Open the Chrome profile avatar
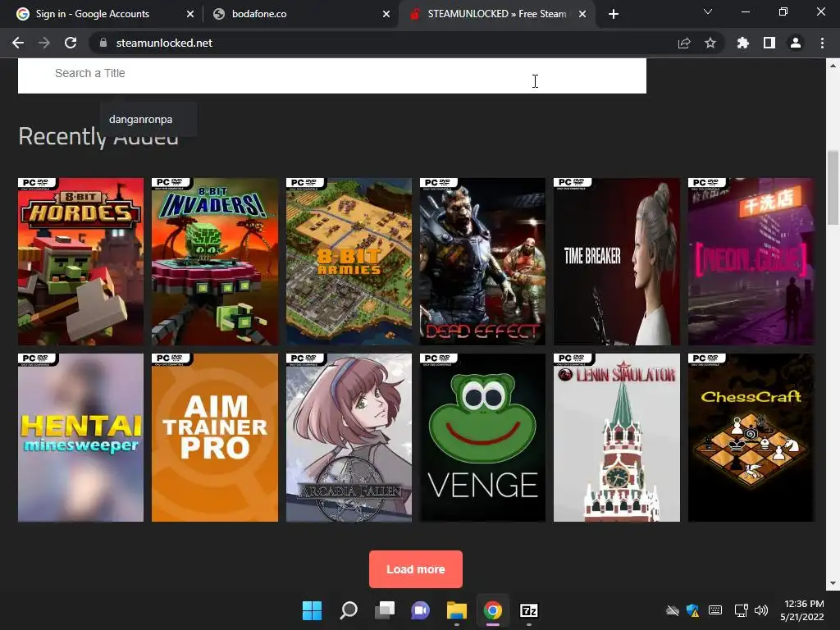The height and width of the screenshot is (630, 840). pyautogui.click(x=796, y=43)
